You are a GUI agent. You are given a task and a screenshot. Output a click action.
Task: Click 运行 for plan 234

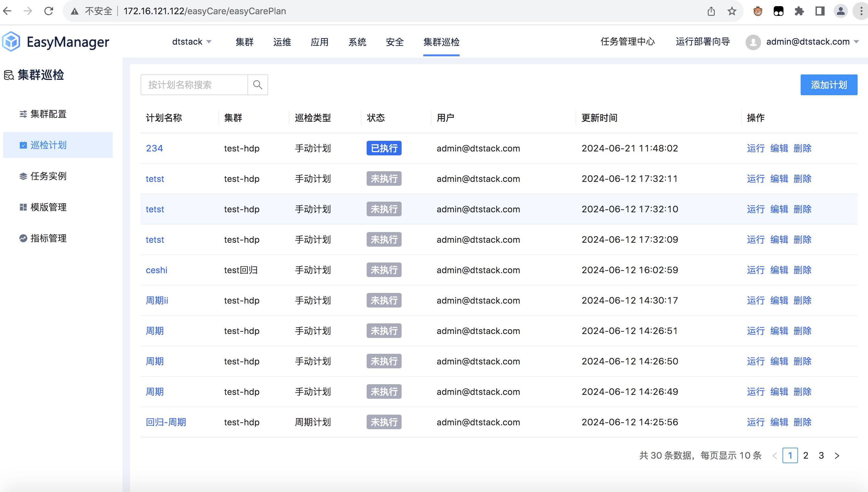(x=756, y=148)
